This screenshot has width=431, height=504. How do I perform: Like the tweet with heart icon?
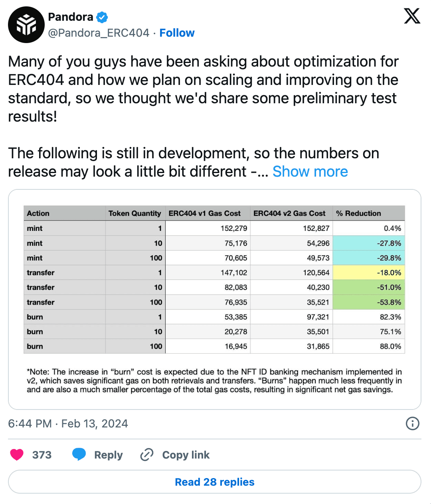pos(17,455)
